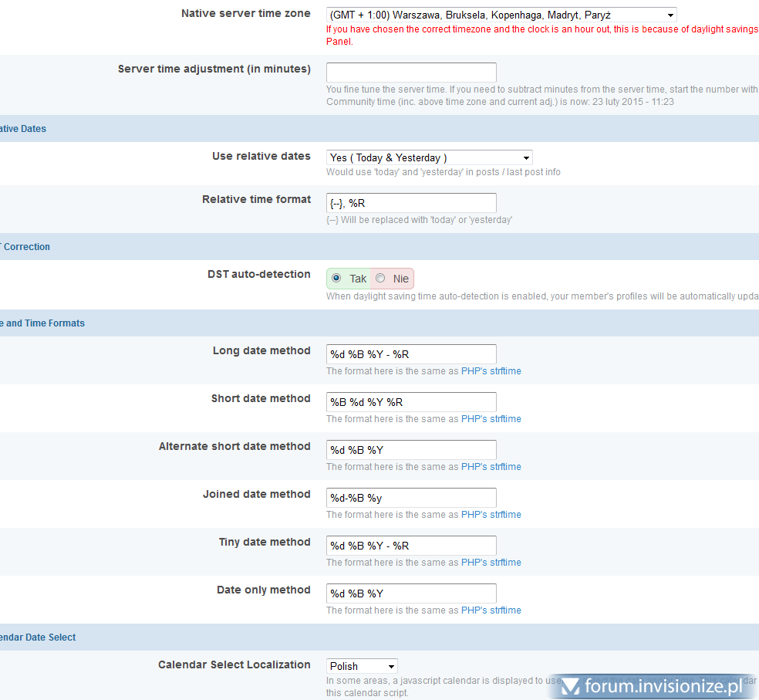Click the Alternate short date method field
The image size is (759, 700).
[x=411, y=450]
